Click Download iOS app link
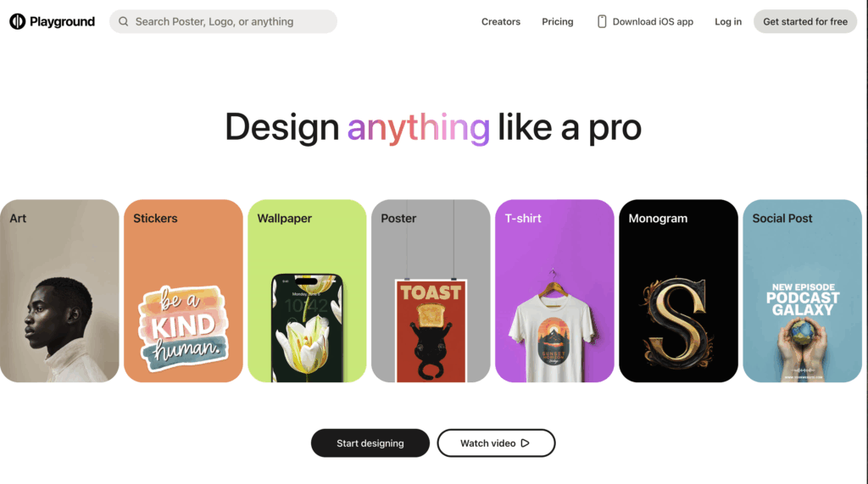The width and height of the screenshot is (868, 484). point(645,21)
